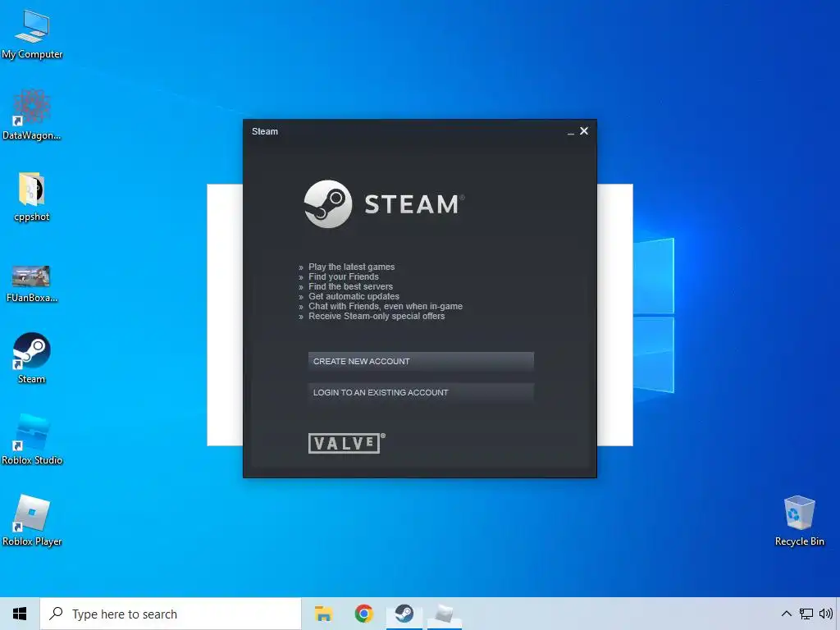
Task: Open network status in the system tray
Action: tap(806, 614)
